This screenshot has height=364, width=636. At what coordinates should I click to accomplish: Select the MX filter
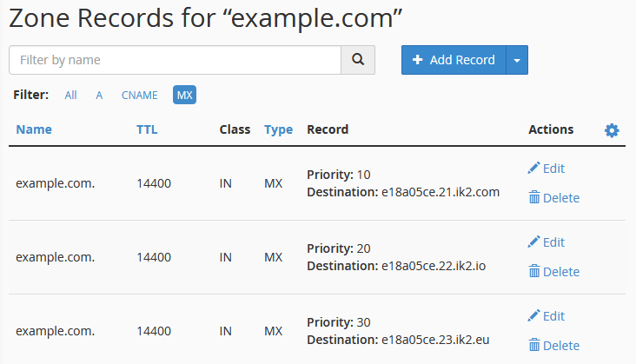184,95
